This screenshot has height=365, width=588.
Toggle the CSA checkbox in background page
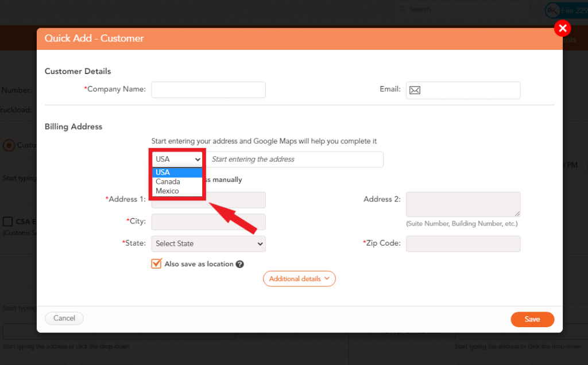tap(8, 222)
